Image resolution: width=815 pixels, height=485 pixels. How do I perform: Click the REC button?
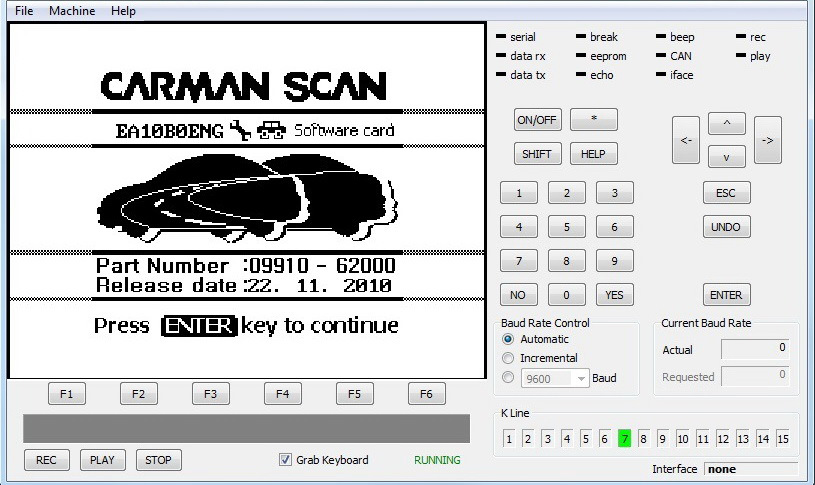point(46,460)
